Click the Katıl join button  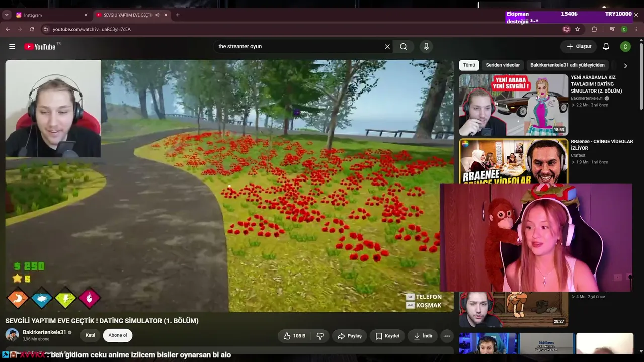[90, 335]
